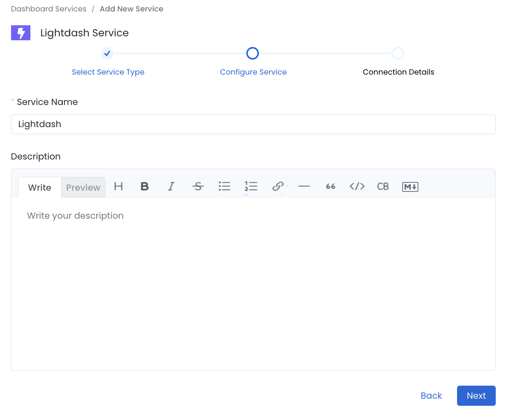Insert a code block (CB)
This screenshot has height=420, width=506.
tap(383, 186)
